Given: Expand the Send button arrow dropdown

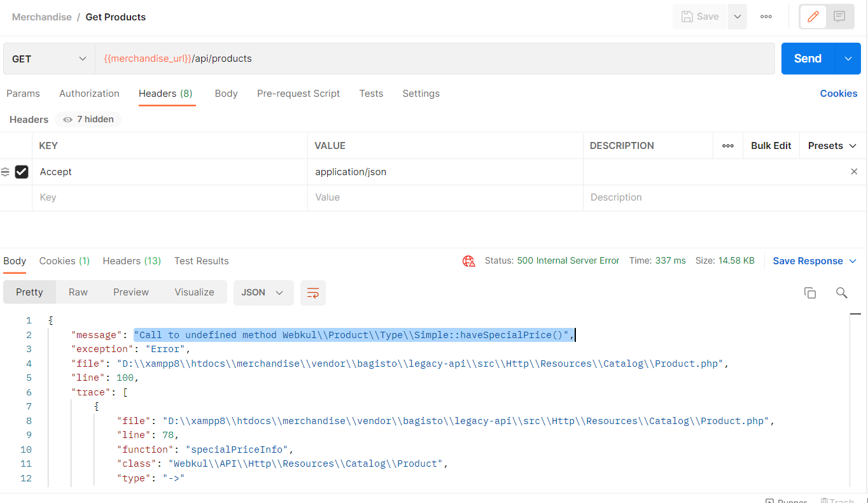Looking at the screenshot, I should tap(848, 59).
